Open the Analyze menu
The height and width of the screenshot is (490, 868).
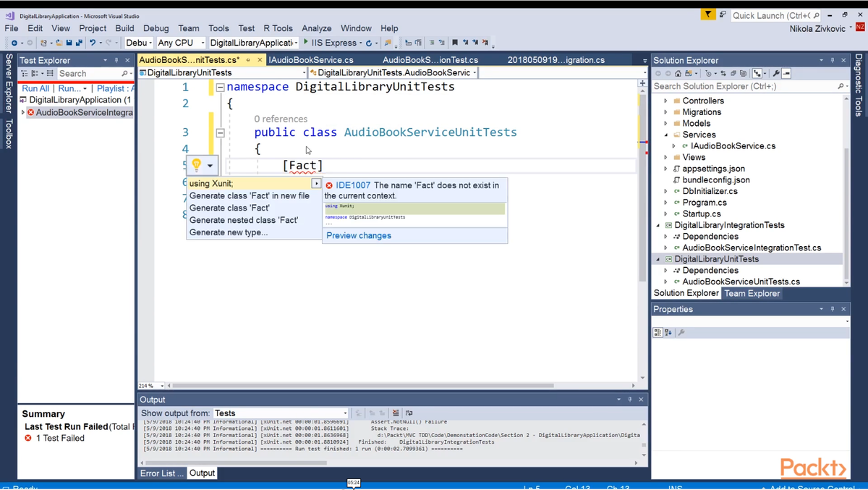pyautogui.click(x=316, y=28)
